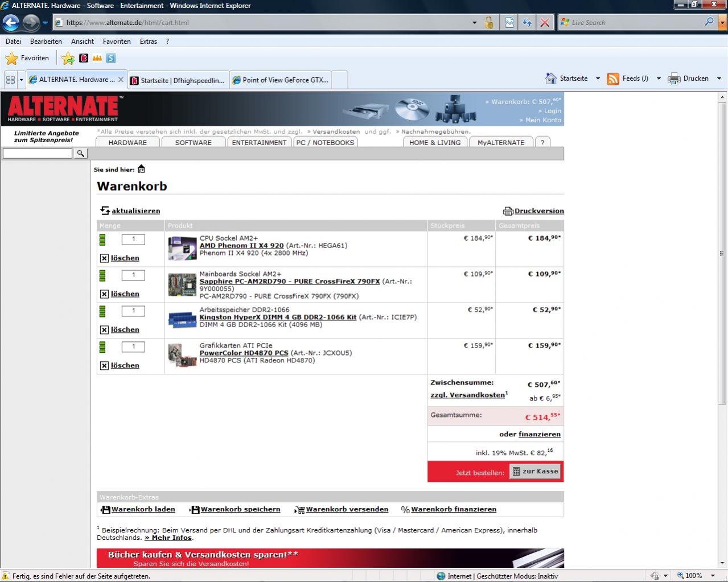The image size is (728, 582).
Task: Refresh the page with the blue arrows icon
Action: pos(527,23)
